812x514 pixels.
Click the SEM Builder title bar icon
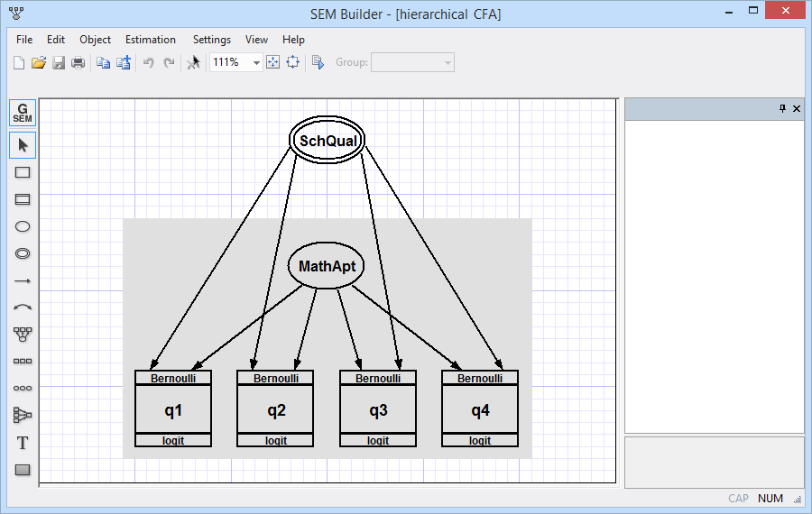point(16,14)
